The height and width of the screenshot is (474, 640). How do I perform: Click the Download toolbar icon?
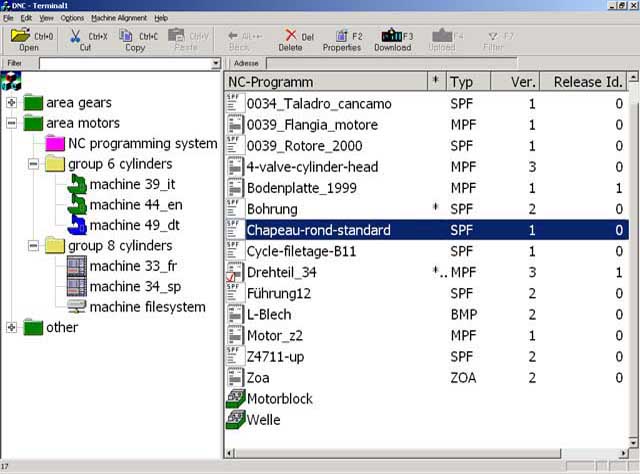coord(391,35)
